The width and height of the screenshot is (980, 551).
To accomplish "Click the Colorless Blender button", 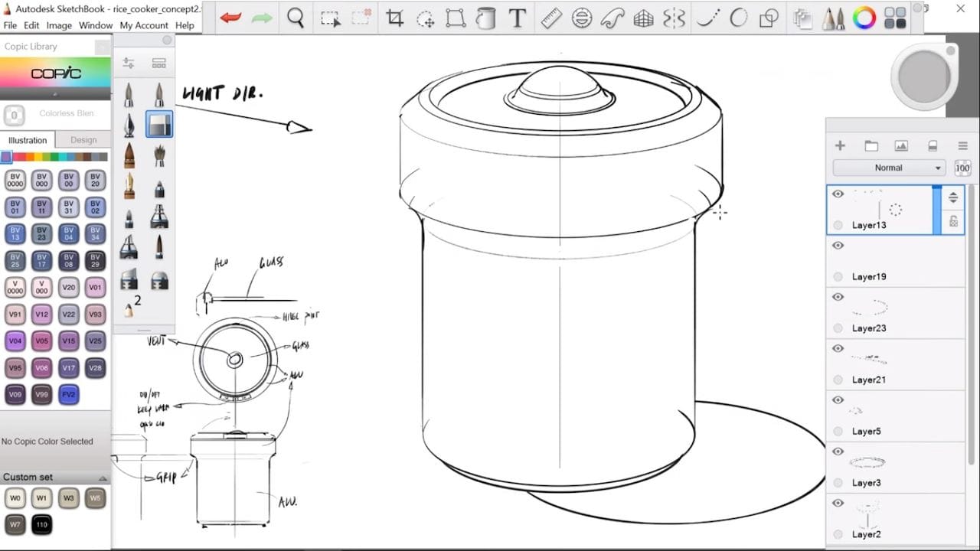I will [13, 115].
